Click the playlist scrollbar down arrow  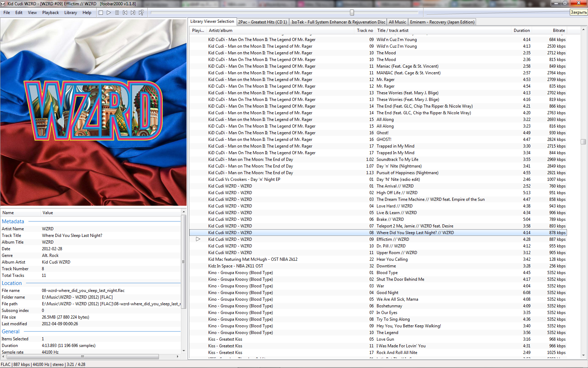pos(583,355)
